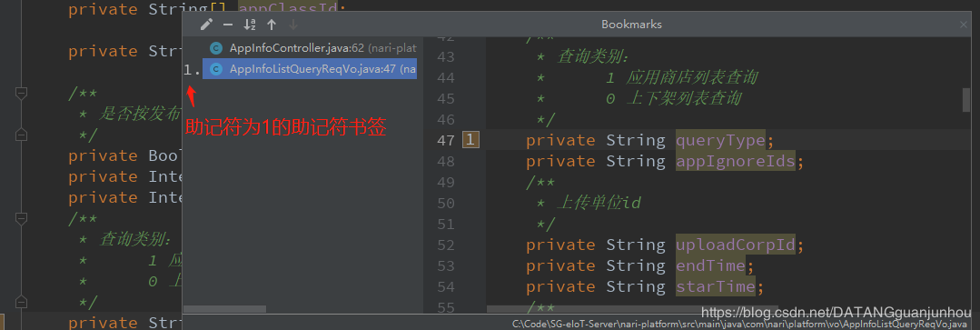Click the code preview vertical scrollbar thumb
The width and height of the screenshot is (980, 330).
[x=966, y=99]
